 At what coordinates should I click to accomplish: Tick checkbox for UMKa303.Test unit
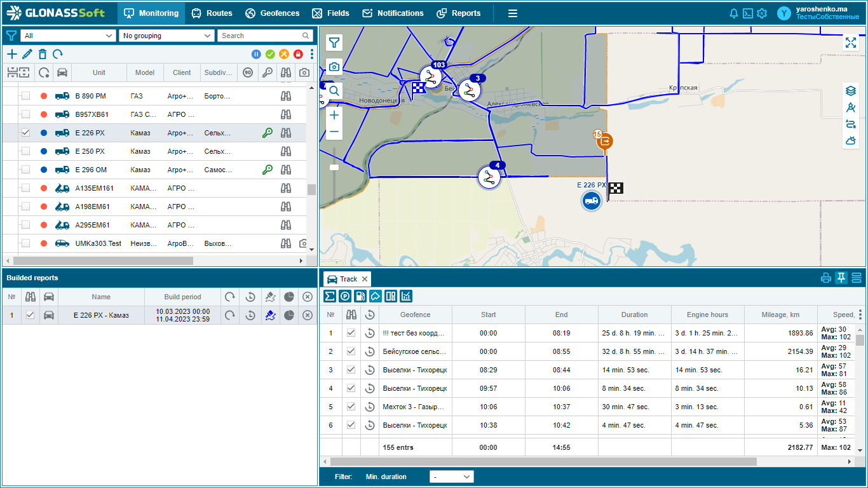pyautogui.click(x=25, y=243)
